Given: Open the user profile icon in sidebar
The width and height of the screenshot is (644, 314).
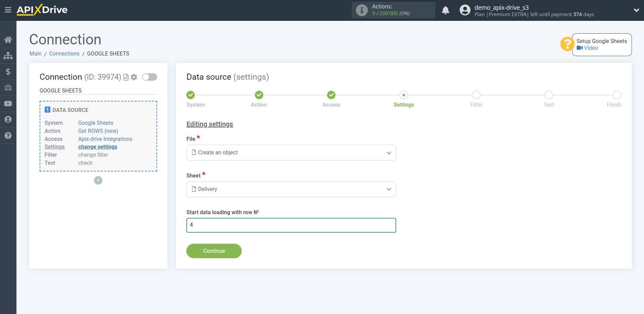Looking at the screenshot, I should pyautogui.click(x=8, y=120).
